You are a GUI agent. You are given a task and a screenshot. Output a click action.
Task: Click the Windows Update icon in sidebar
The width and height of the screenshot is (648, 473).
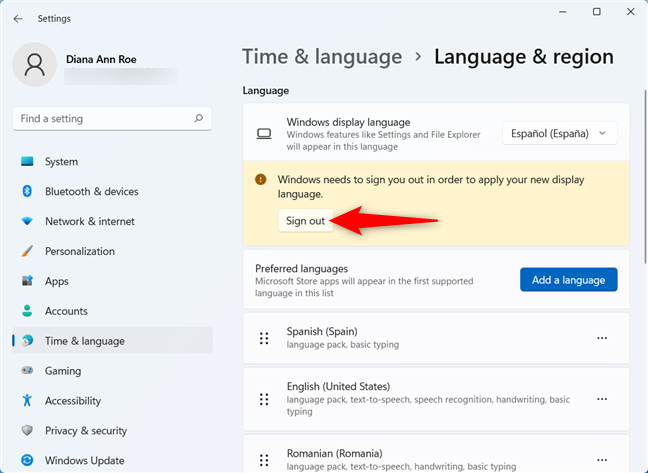click(27, 461)
